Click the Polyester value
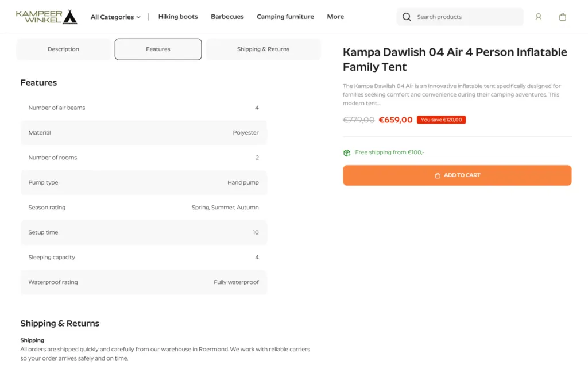This screenshot has height=368, width=588. [246, 133]
